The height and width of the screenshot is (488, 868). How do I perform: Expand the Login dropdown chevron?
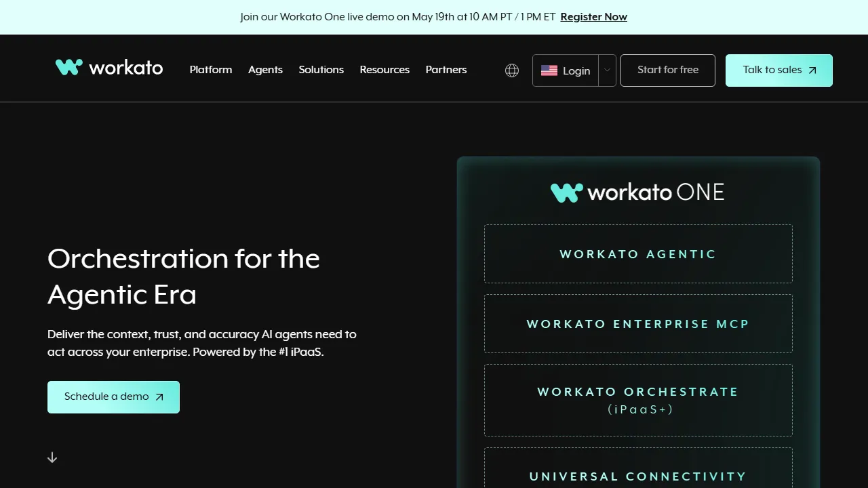click(608, 70)
